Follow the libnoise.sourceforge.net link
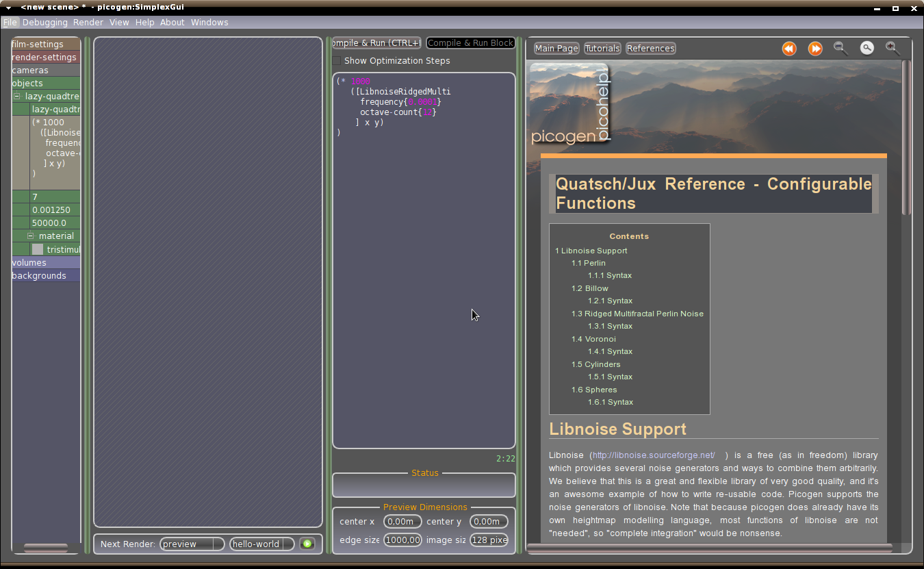 (654, 455)
